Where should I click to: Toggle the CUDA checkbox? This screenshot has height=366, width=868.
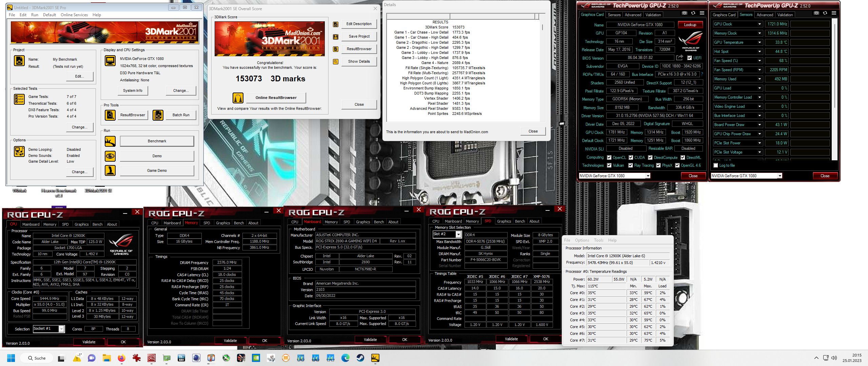631,158
